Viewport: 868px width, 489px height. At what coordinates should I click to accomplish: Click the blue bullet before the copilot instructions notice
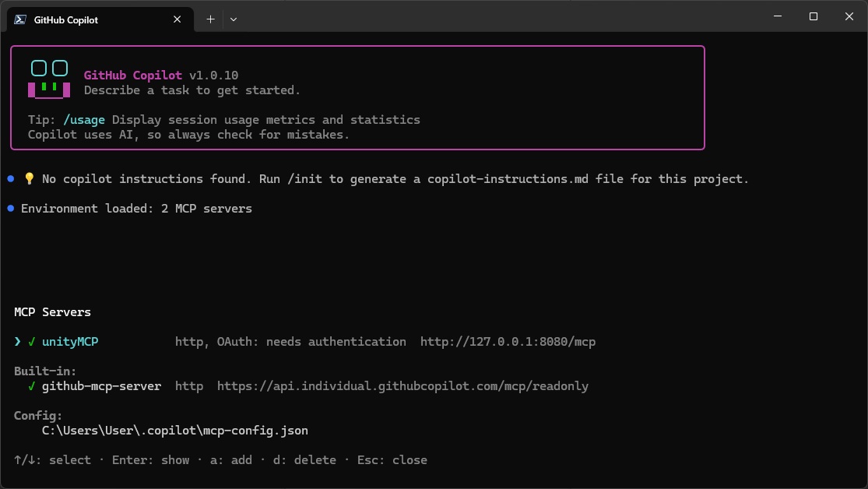click(11, 179)
